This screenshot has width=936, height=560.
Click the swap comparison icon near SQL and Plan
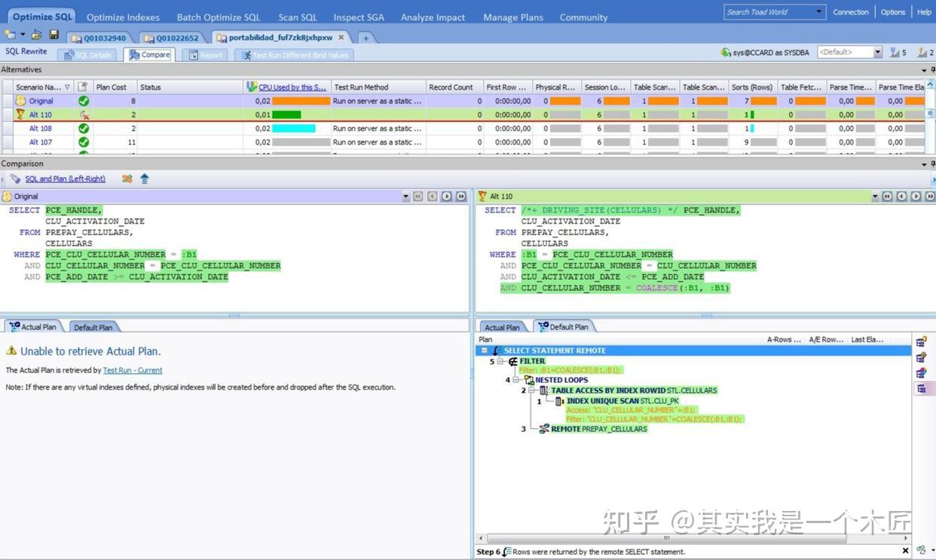[x=126, y=179]
